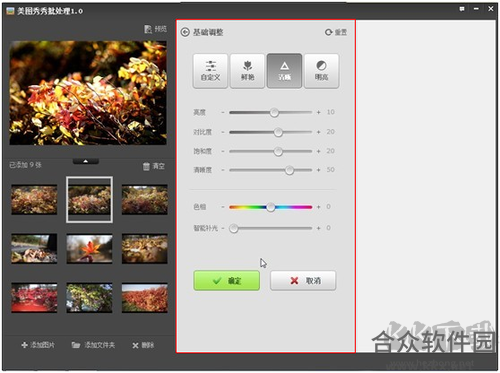
Task: Decrease 清晰度 with its minus button
Action: click(223, 170)
